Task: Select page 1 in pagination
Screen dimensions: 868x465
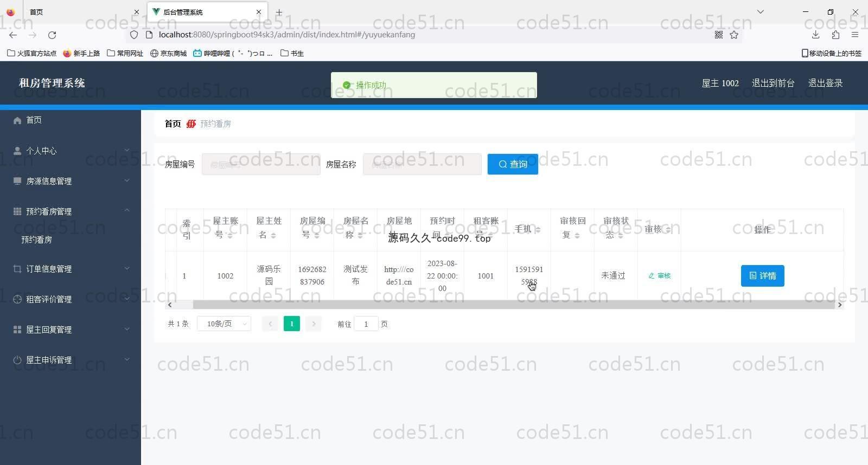Action: pos(292,324)
